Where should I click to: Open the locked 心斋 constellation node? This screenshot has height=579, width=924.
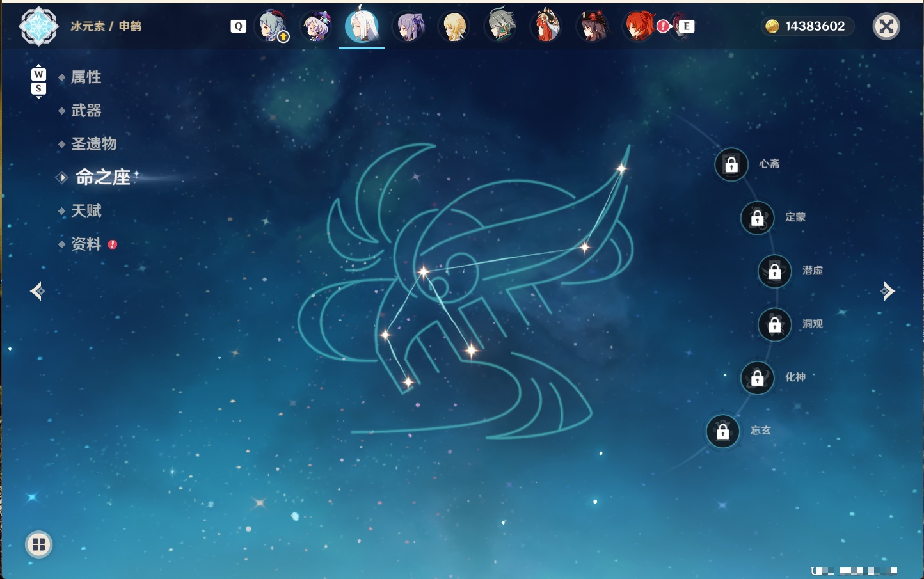tap(731, 164)
